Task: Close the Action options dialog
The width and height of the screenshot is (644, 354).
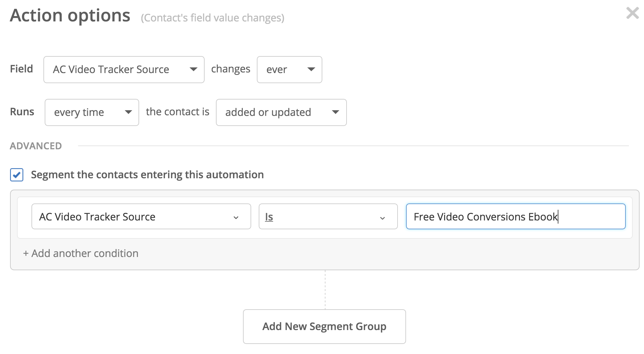Action: click(x=632, y=13)
